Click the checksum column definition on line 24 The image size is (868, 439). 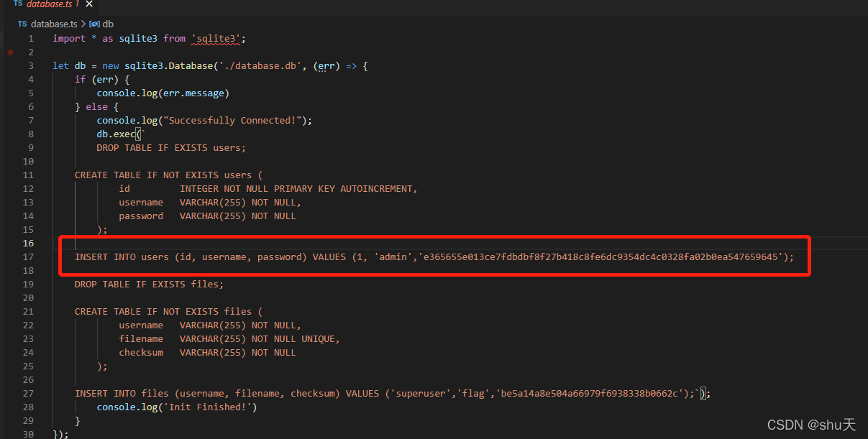207,353
